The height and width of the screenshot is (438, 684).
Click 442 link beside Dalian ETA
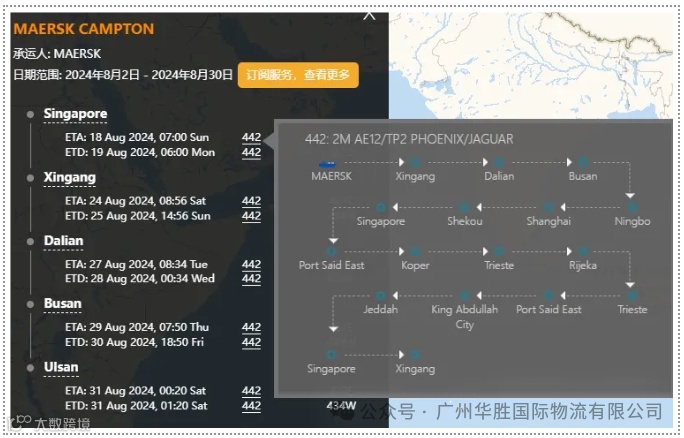[252, 264]
